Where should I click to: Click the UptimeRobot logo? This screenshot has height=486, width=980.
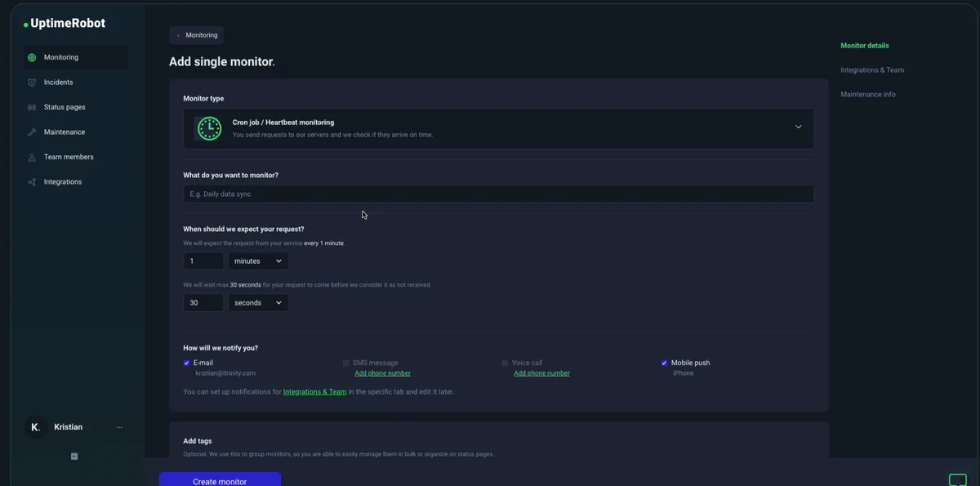(65, 24)
